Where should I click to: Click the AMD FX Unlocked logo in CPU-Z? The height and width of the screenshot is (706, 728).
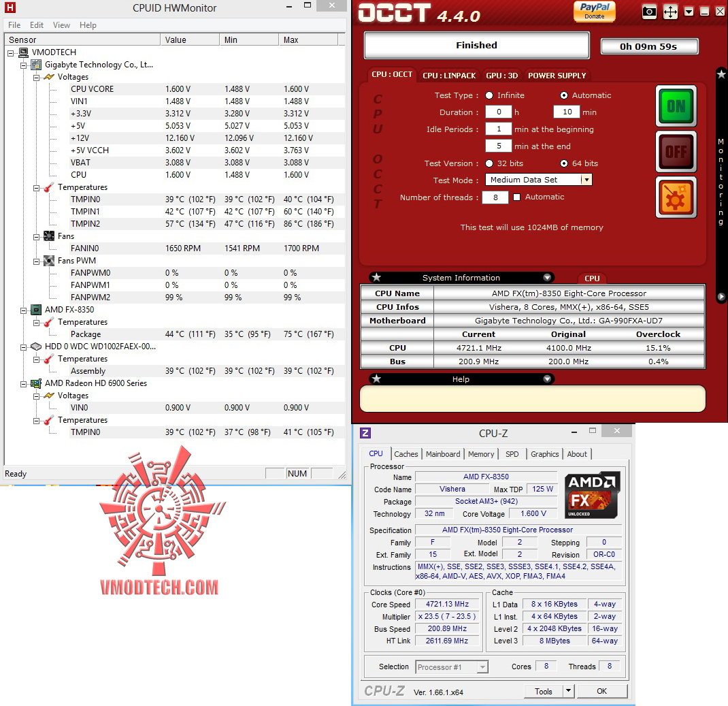click(x=592, y=495)
